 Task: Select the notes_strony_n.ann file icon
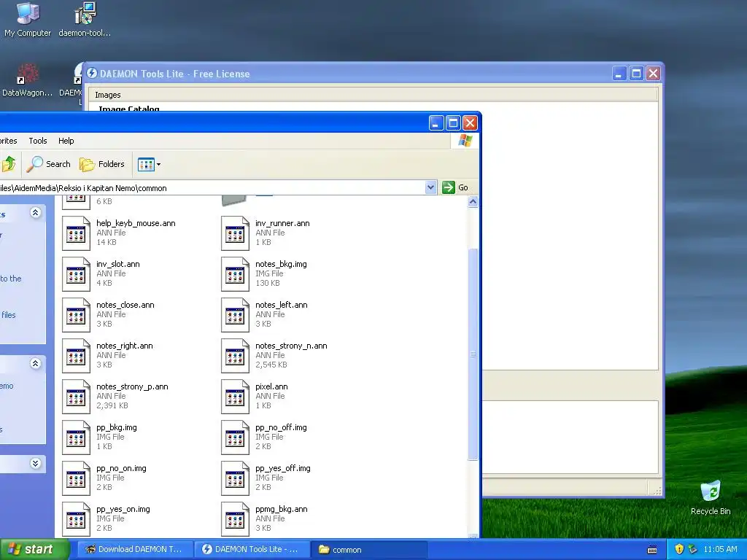(x=236, y=356)
